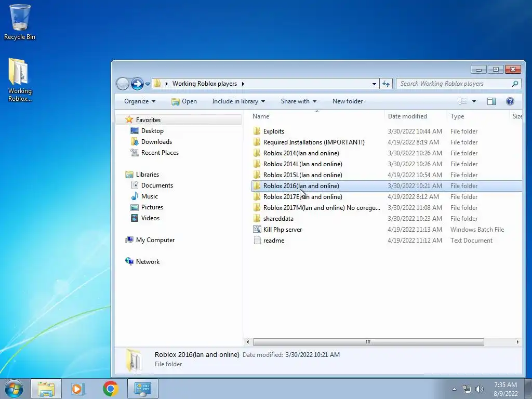Click the details pane folder thumbnail
Viewport: 532px width, 399px height.
[134, 360]
